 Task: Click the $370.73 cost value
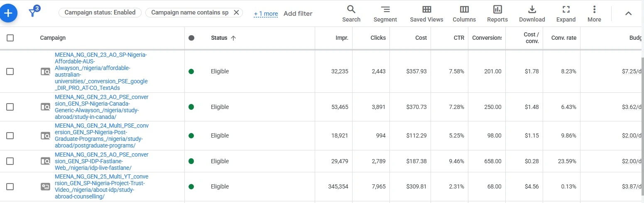pyautogui.click(x=416, y=107)
